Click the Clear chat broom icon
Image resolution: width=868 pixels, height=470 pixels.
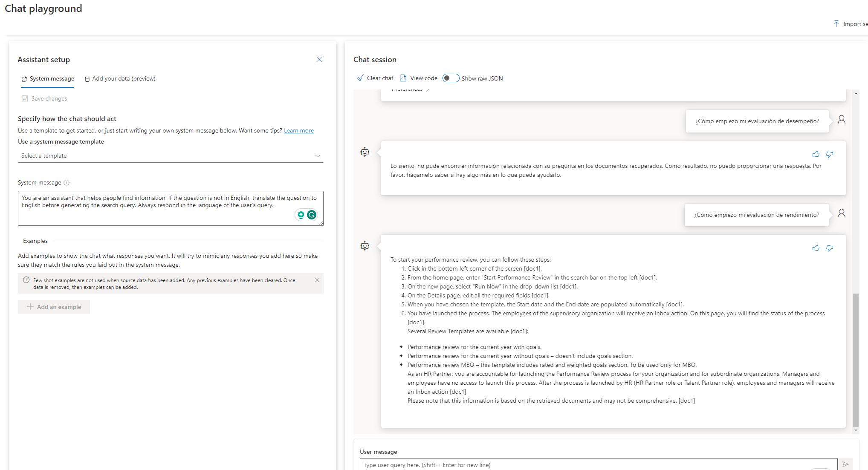pyautogui.click(x=360, y=78)
